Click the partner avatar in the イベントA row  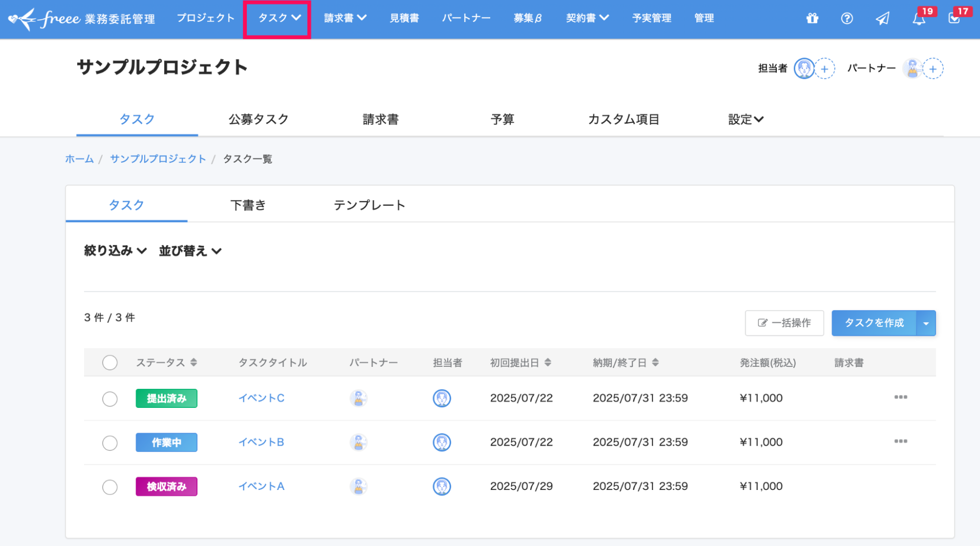click(x=359, y=486)
